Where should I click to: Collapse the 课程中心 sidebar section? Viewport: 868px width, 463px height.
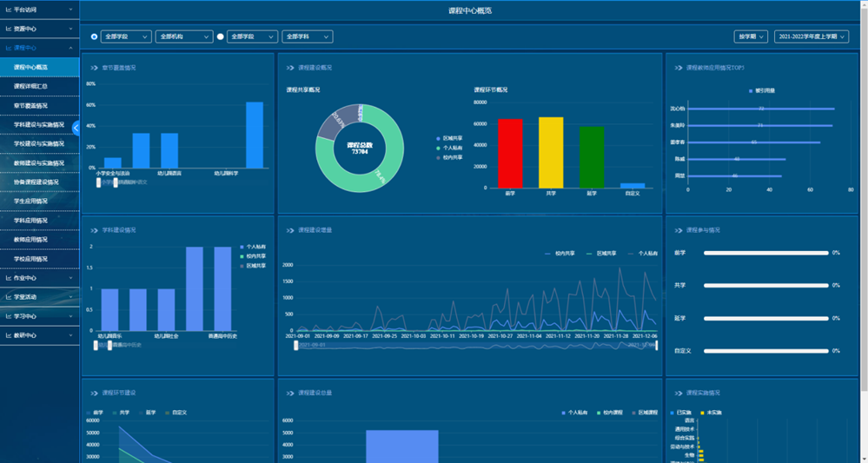[x=39, y=48]
